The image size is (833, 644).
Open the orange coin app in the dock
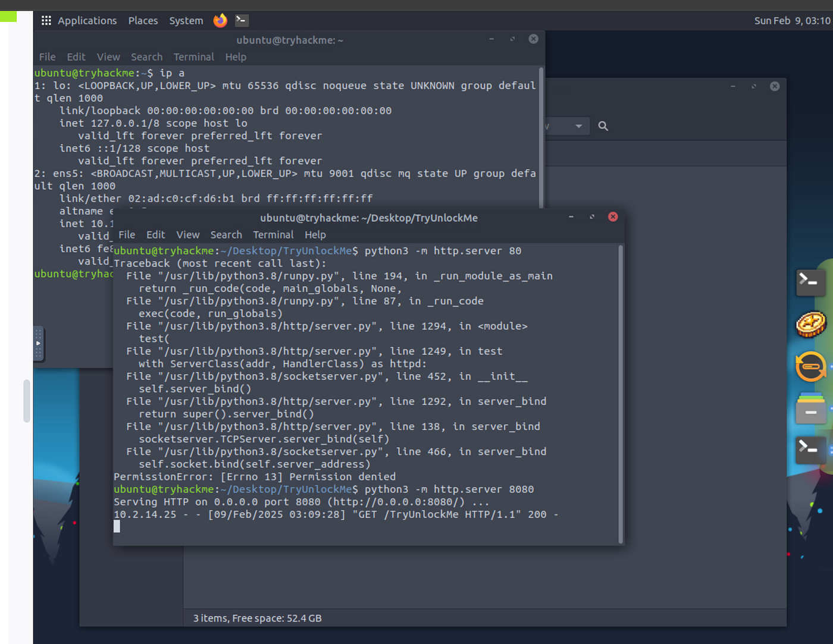coord(811,325)
